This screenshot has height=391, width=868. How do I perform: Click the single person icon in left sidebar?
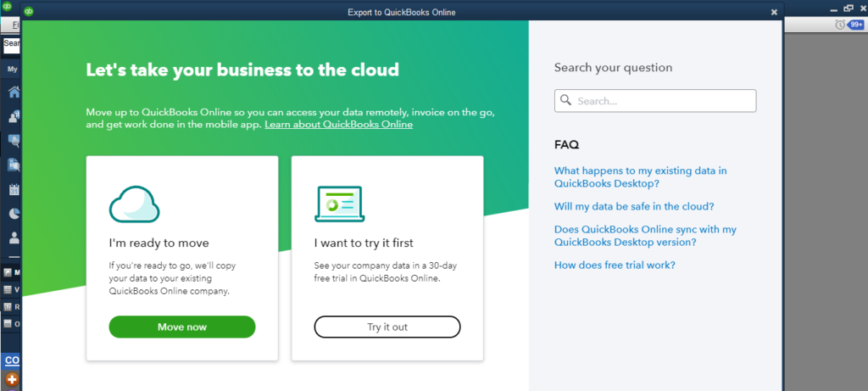(14, 238)
